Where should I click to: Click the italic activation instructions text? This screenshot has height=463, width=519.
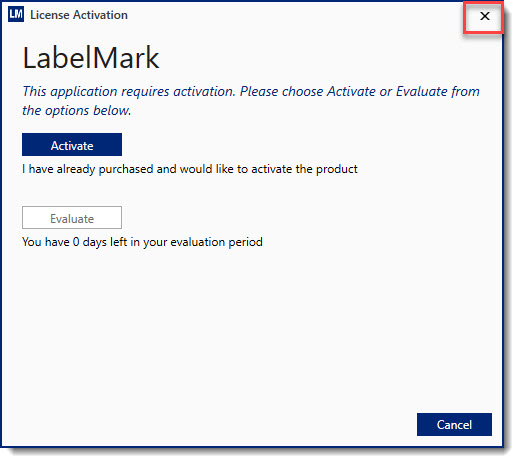pyautogui.click(x=251, y=101)
